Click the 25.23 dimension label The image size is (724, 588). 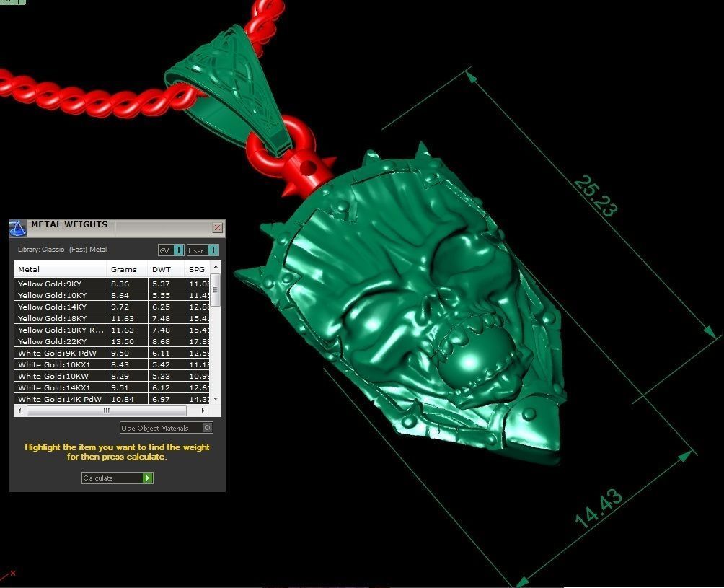(595, 196)
